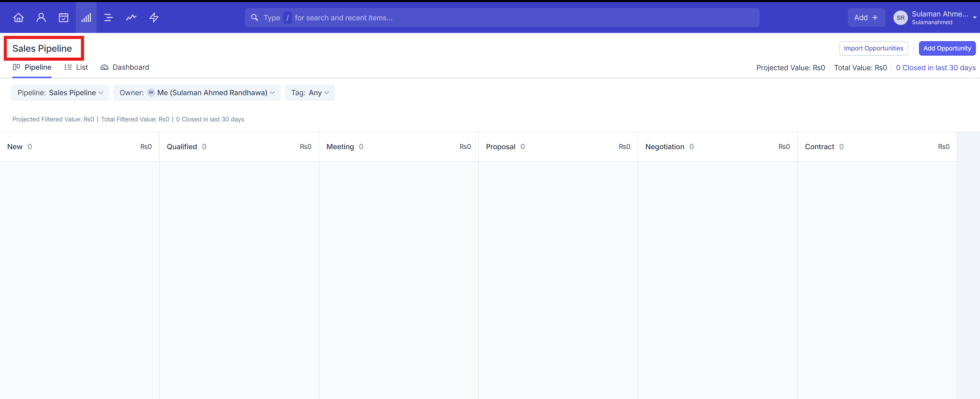Click the SR user avatar

[900, 17]
